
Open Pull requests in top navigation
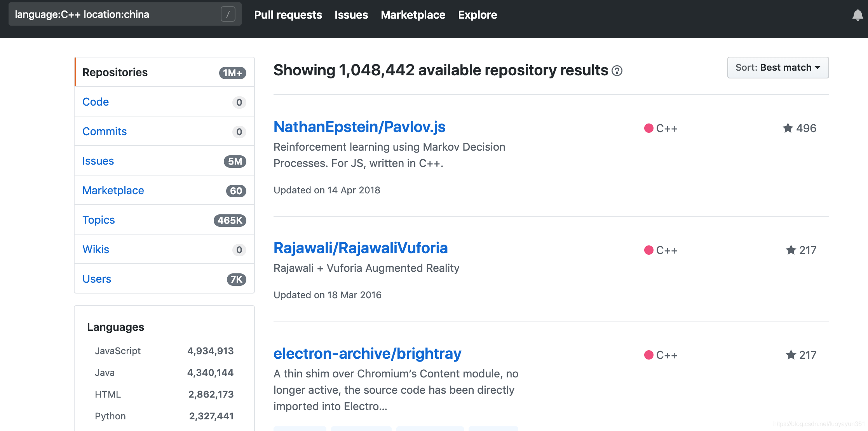[288, 15]
